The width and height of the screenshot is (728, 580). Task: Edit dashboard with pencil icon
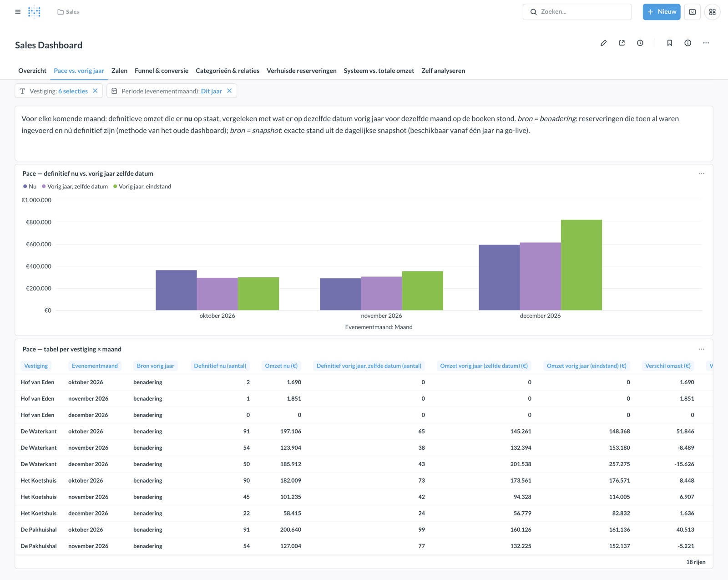pos(603,43)
